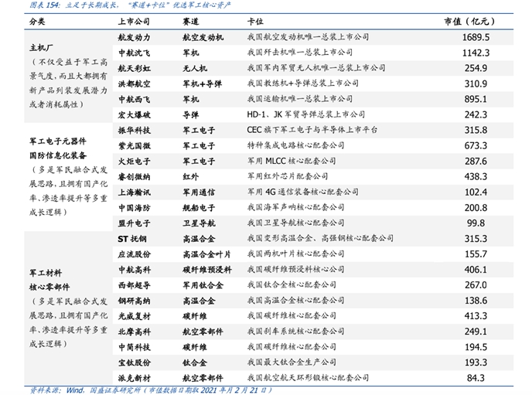Select the company cell 宝钛股份
Viewport: 532px width, 395px height.
click(134, 363)
